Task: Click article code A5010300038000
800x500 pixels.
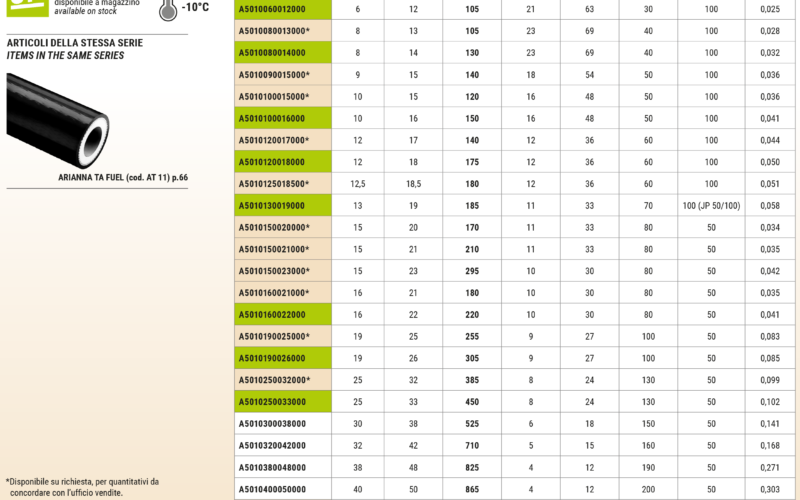Action: click(273, 424)
